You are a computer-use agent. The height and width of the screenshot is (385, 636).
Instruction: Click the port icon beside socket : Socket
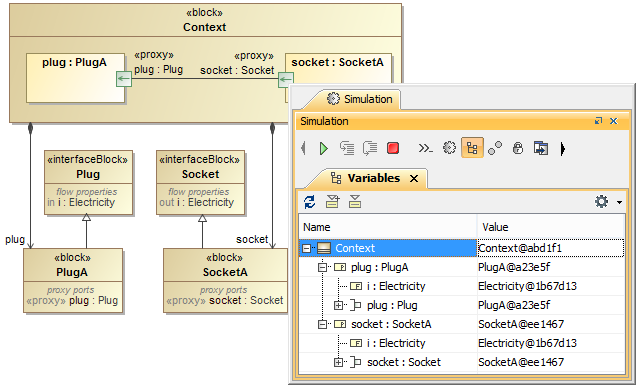[x=355, y=362]
